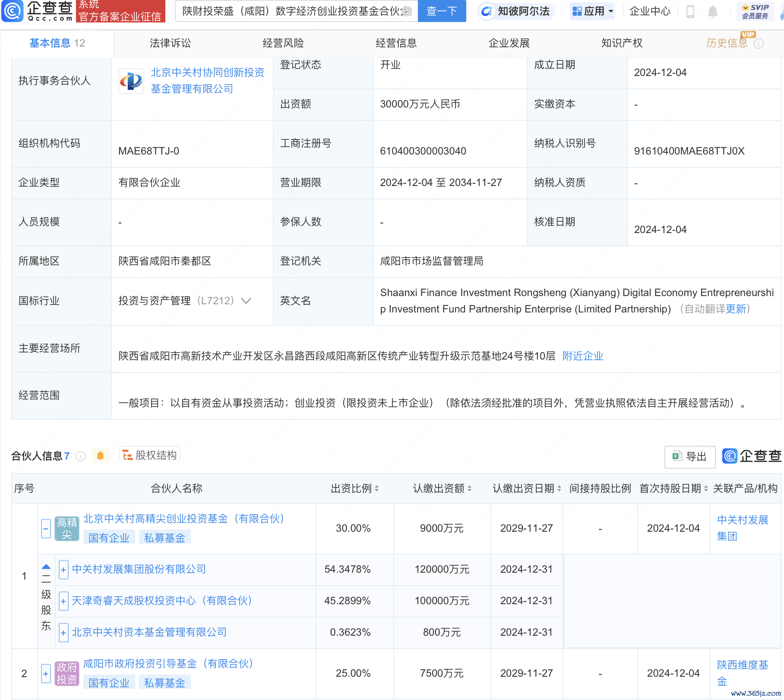Collapse the 二级股东 arrow toggle
The width and height of the screenshot is (784, 700).
coord(46,567)
